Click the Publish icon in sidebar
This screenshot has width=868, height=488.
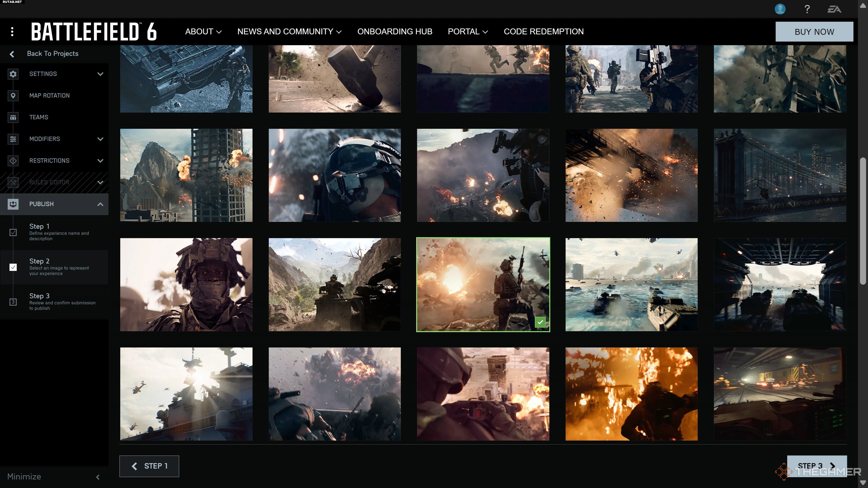click(13, 204)
